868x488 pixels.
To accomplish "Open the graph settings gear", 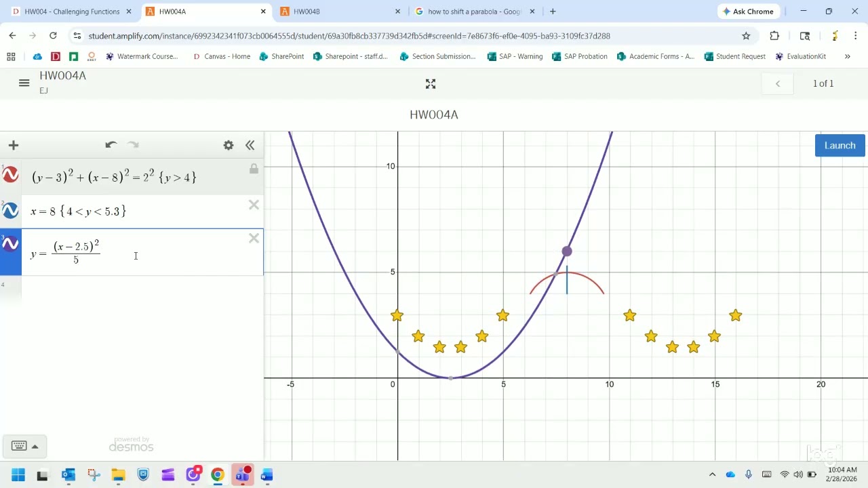I will (229, 145).
